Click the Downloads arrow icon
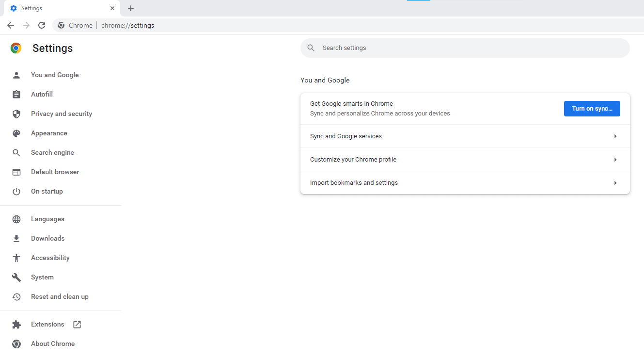Image resolution: width=644 pixels, height=360 pixels. [16, 239]
